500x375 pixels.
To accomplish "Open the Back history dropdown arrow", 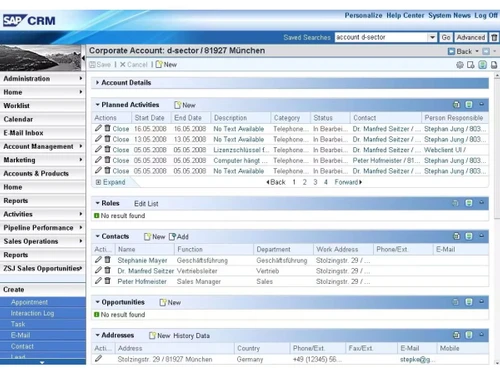I will click(477, 51).
